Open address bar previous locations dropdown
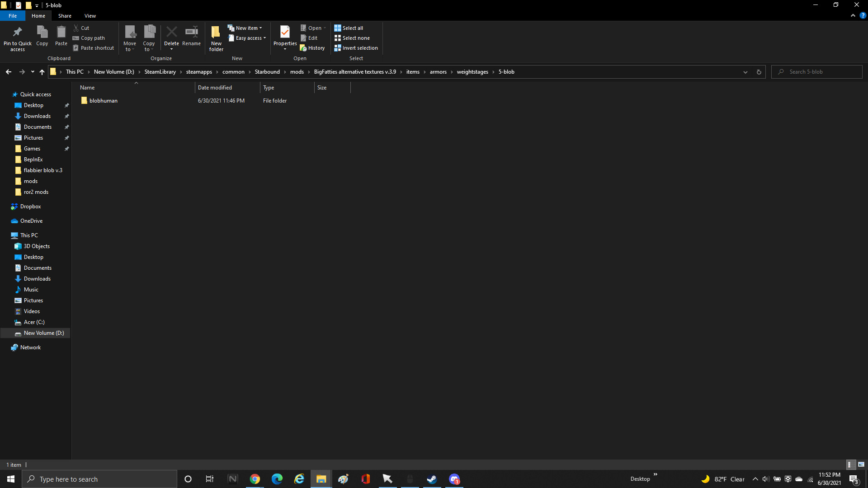The width and height of the screenshot is (868, 488). point(745,72)
